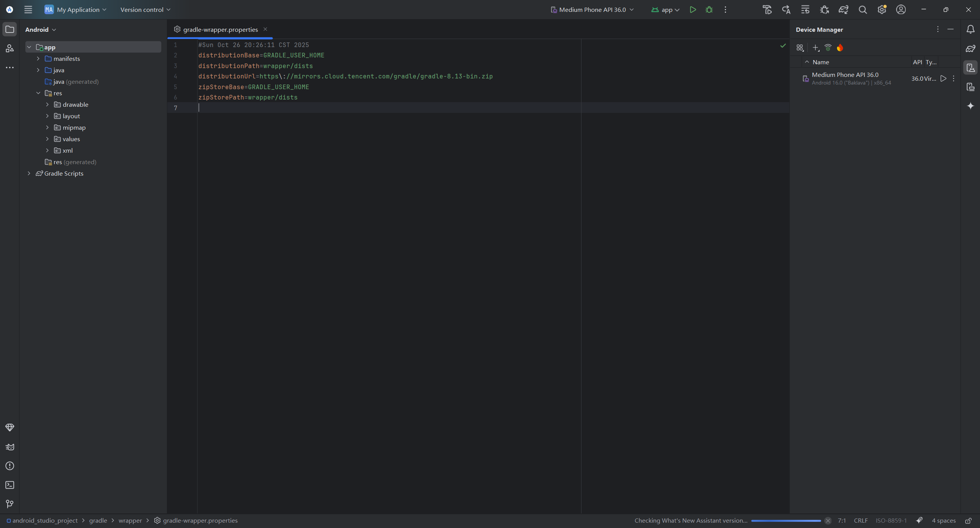Toggle the Project tool window folder icon
This screenshot has height=528, width=980.
coord(10,29)
